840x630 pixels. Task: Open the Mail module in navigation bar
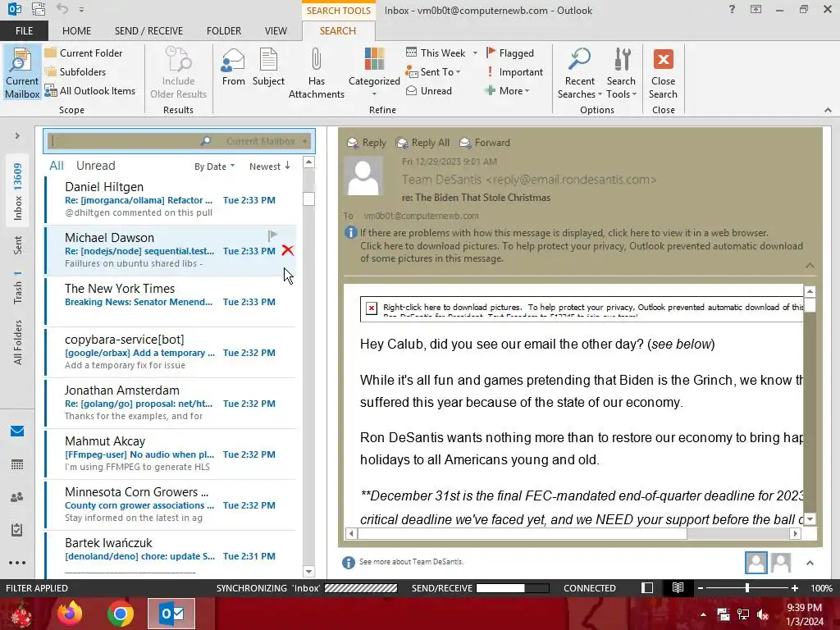click(17, 431)
